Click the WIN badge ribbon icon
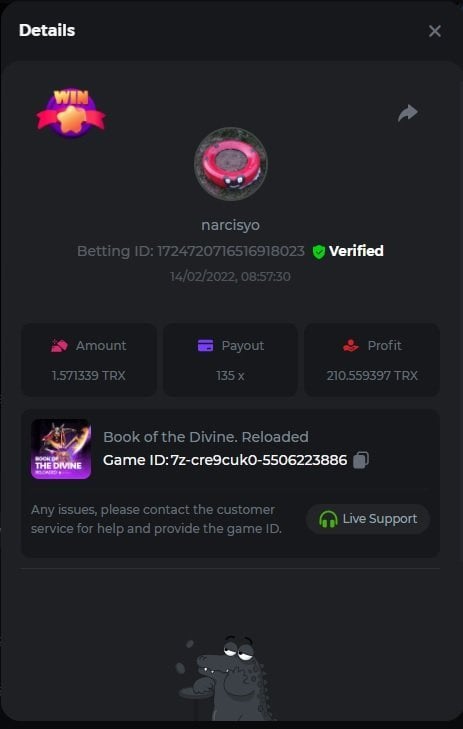Image resolution: width=463 pixels, height=729 pixels. [71, 113]
